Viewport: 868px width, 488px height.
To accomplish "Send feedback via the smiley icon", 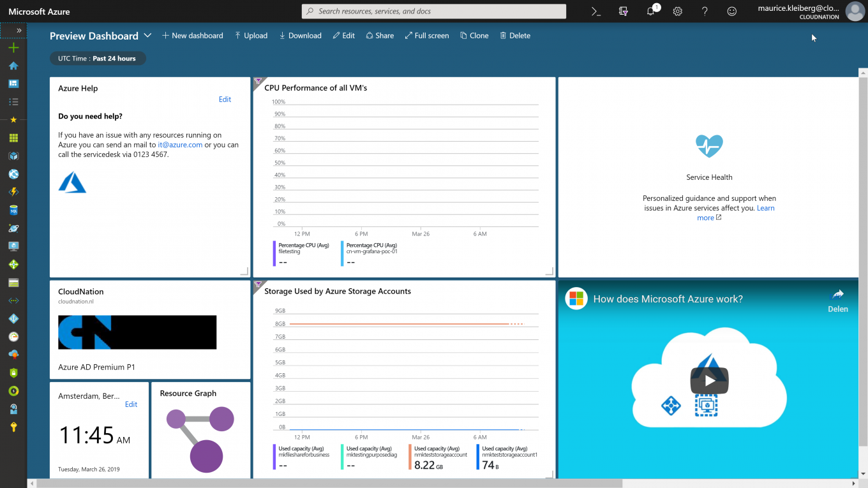I will tap(731, 11).
